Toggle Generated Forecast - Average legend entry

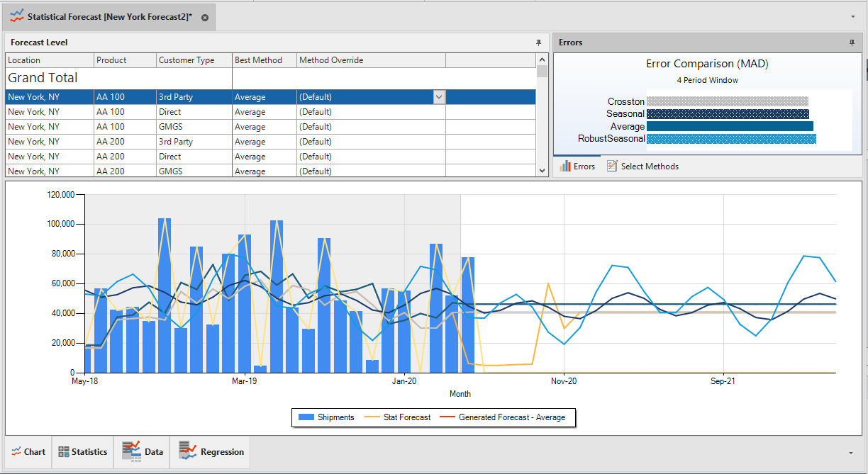point(503,417)
